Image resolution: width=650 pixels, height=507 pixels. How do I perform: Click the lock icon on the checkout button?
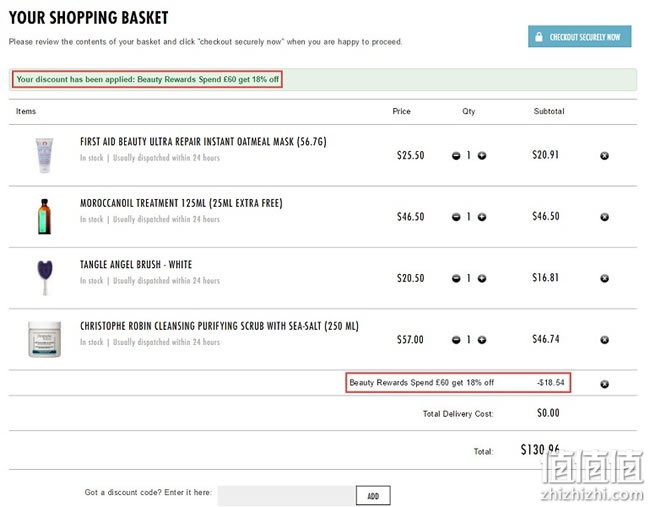tap(538, 36)
